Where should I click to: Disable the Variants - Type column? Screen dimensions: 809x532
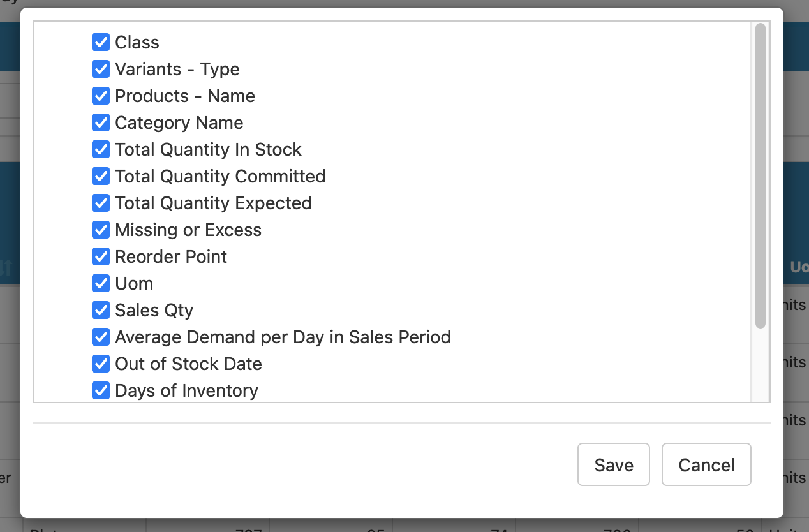pos(101,69)
